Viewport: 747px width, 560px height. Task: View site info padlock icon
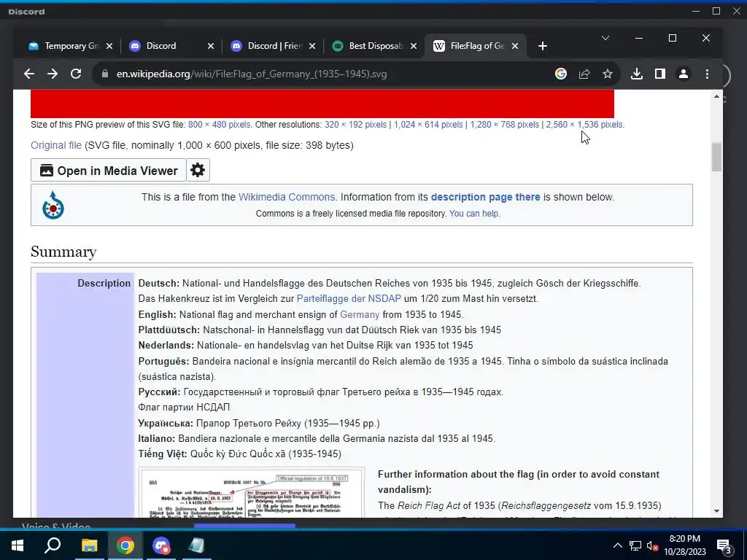click(x=105, y=74)
